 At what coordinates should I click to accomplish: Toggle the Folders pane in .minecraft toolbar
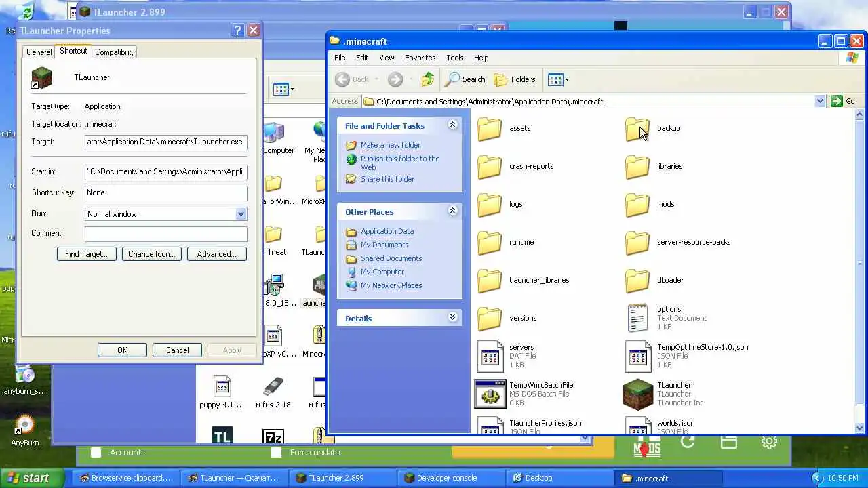point(515,79)
